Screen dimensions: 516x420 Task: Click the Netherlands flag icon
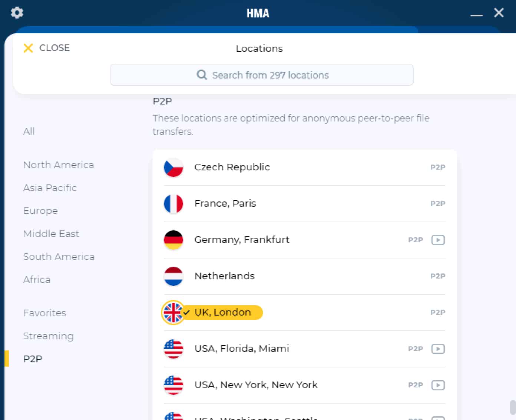(173, 276)
